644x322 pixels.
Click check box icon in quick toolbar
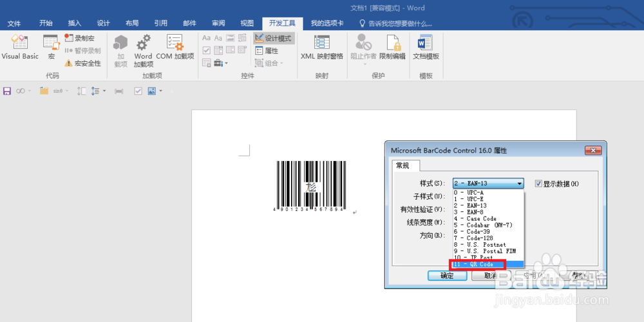tap(138, 91)
